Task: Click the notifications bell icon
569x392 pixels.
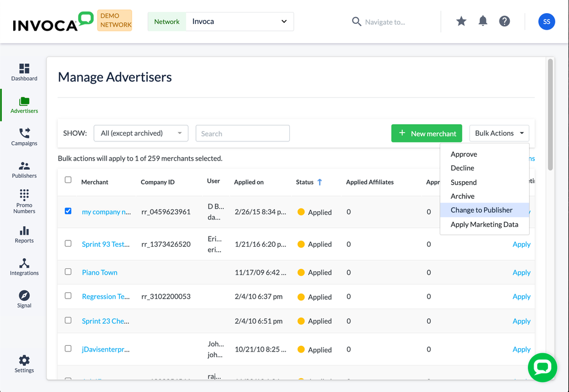Action: 482,22
